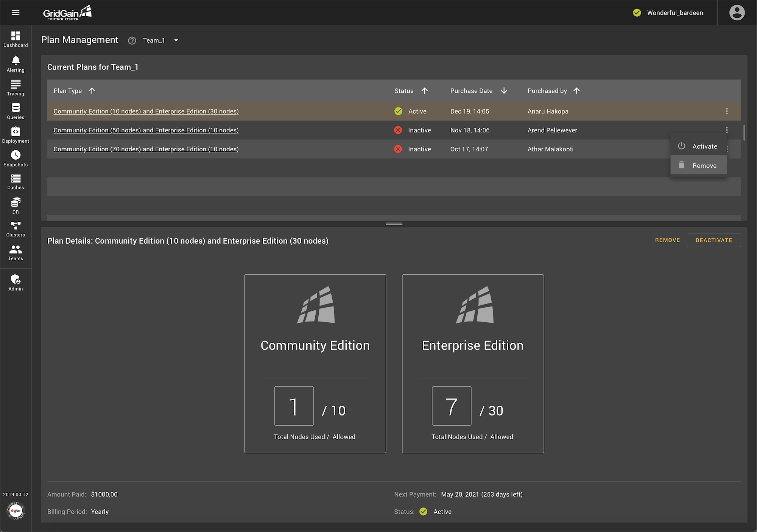Click the Billing Period value Yearly

click(100, 512)
